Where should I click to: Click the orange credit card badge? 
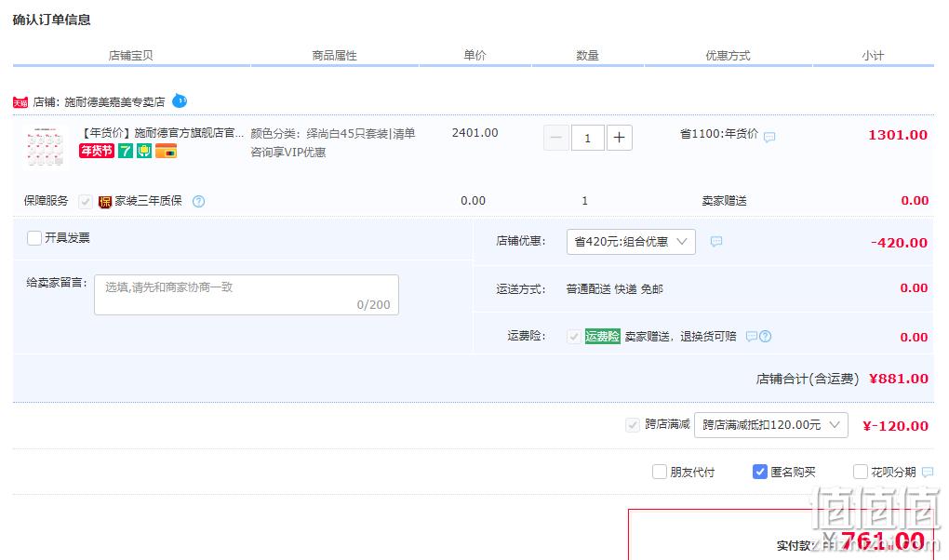tap(166, 151)
